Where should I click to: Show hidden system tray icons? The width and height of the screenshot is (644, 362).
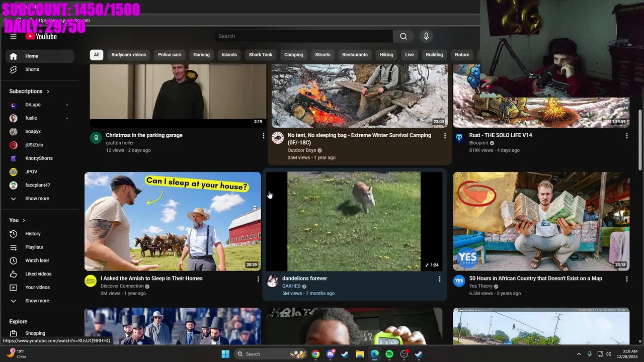point(579,354)
